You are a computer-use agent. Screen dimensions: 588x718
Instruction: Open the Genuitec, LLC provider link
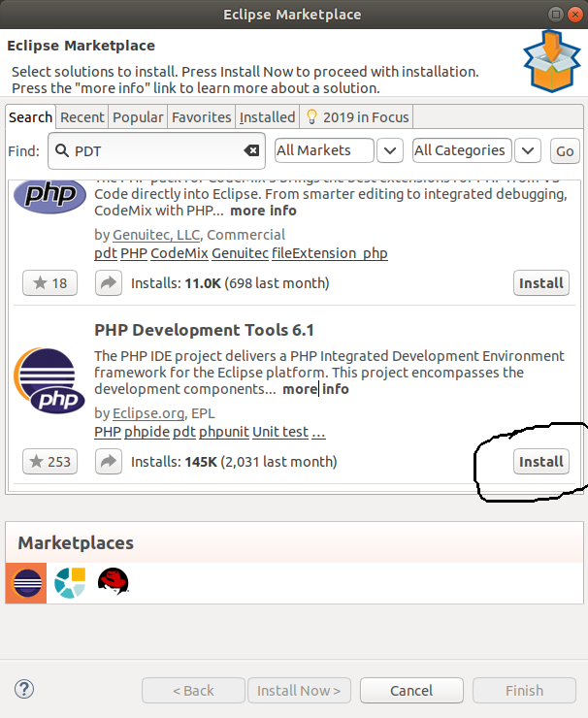click(156, 235)
